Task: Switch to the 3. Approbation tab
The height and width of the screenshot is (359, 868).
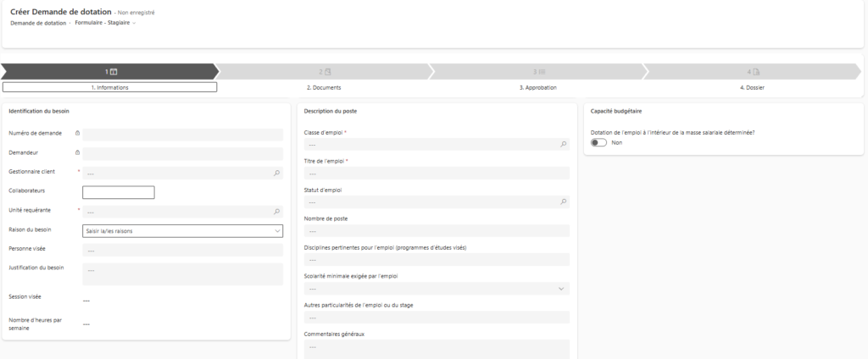Action: pyautogui.click(x=538, y=87)
